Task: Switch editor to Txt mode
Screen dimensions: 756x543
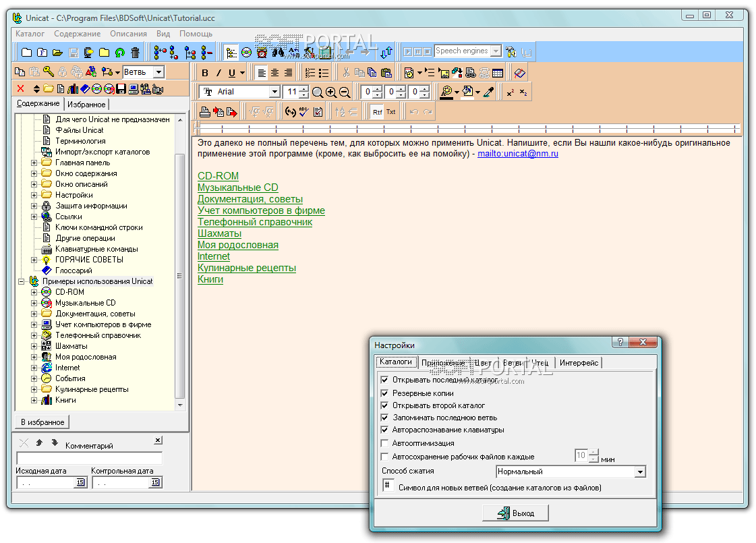Action: 390,112
